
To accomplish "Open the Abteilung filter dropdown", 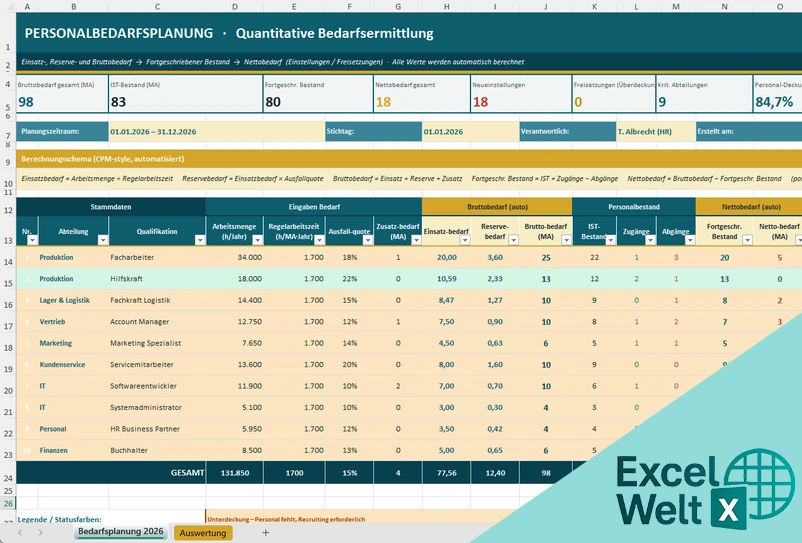I will 103,240.
